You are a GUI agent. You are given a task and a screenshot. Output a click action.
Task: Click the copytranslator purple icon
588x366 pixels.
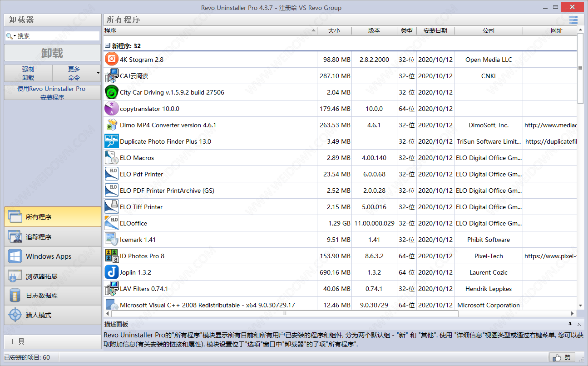coord(111,108)
